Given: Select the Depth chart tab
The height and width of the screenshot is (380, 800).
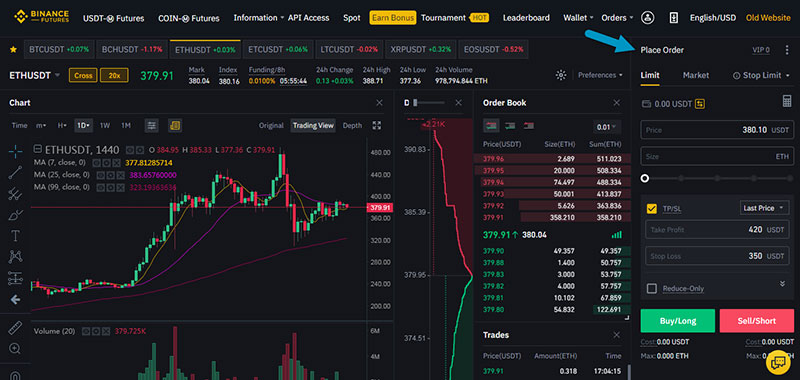Looking at the screenshot, I should 352,125.
